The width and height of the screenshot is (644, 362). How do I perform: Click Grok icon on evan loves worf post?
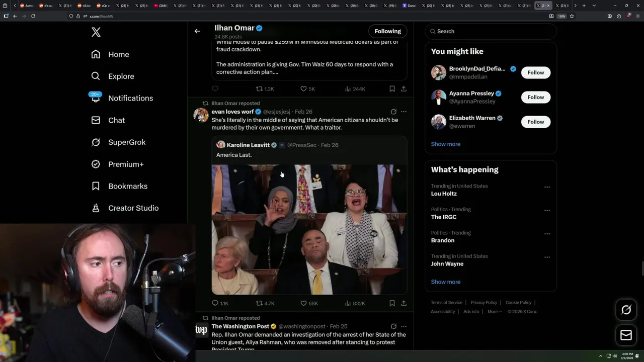pyautogui.click(x=393, y=112)
